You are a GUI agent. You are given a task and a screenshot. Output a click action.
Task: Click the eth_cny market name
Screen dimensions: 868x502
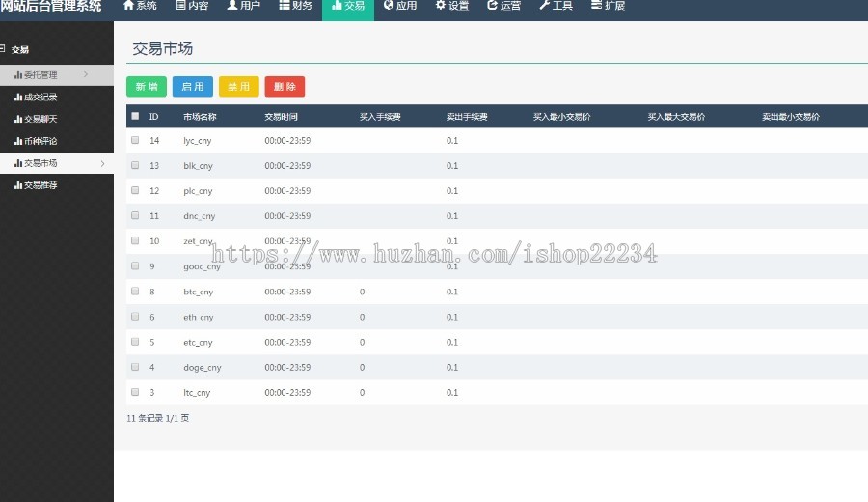tap(198, 317)
